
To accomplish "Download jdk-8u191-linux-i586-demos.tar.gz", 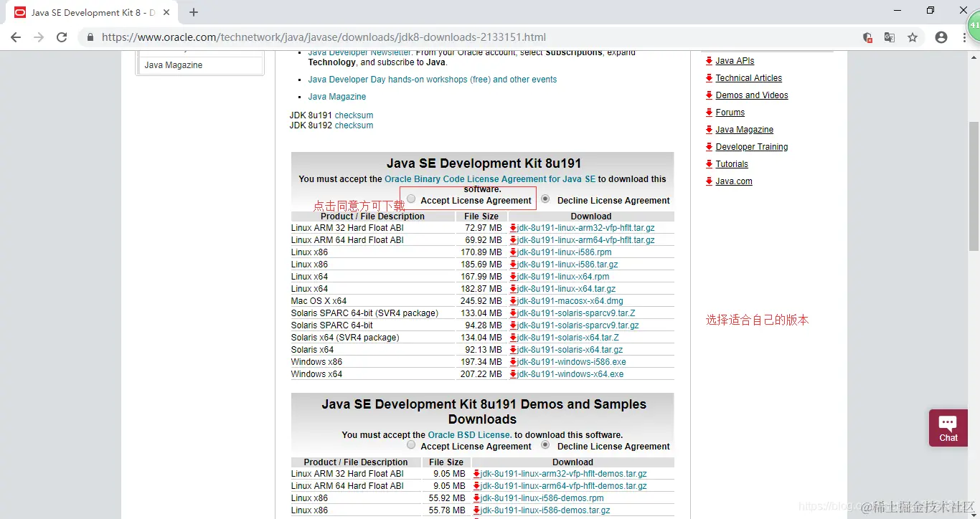I will [545, 510].
